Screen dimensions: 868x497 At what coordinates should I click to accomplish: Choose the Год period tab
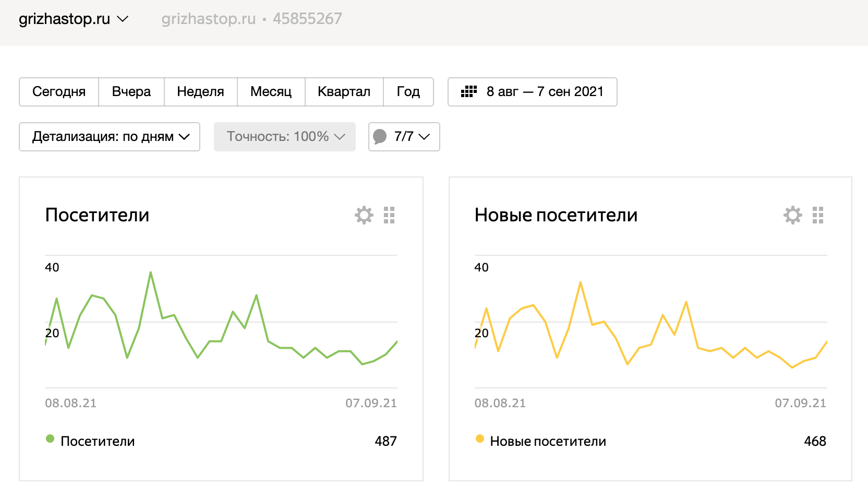coord(408,92)
